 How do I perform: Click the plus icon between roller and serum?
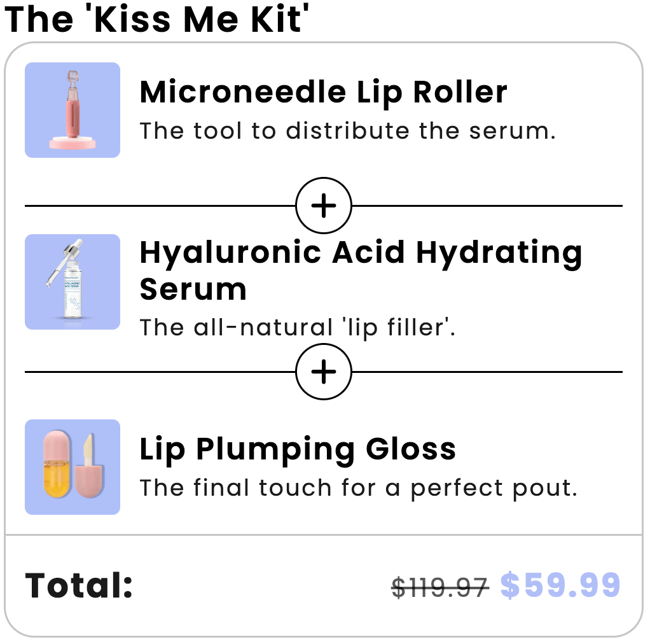(x=324, y=206)
